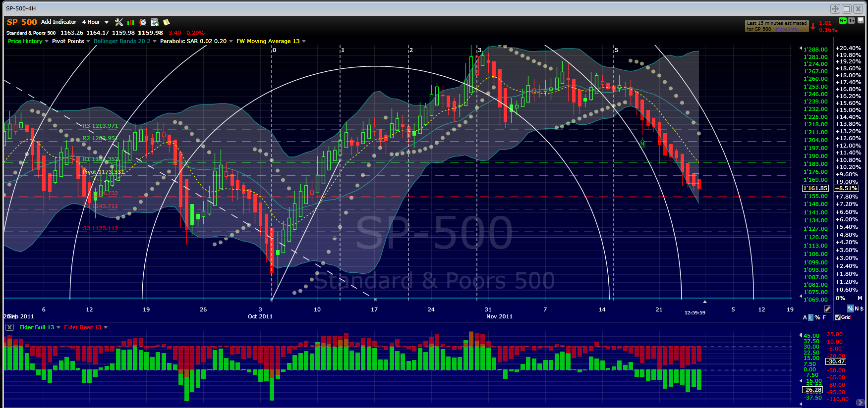Click Add Indicator button
The image size is (868, 408).
pyautogui.click(x=59, y=22)
